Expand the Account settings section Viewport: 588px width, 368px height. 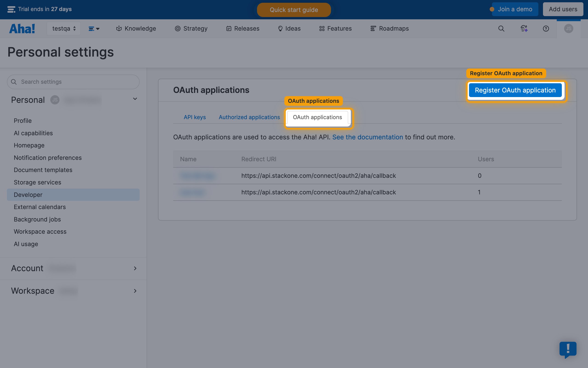pos(135,268)
